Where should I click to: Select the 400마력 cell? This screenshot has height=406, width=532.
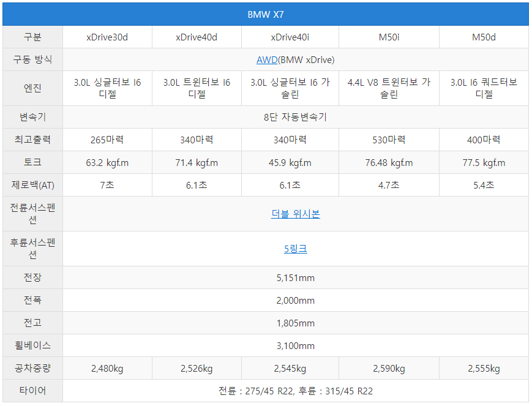[x=484, y=140]
